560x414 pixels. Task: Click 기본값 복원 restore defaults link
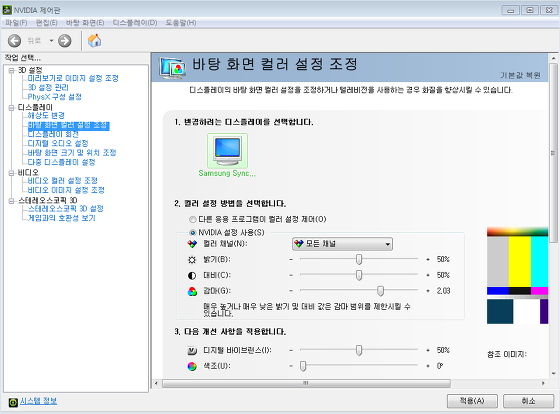(x=520, y=75)
